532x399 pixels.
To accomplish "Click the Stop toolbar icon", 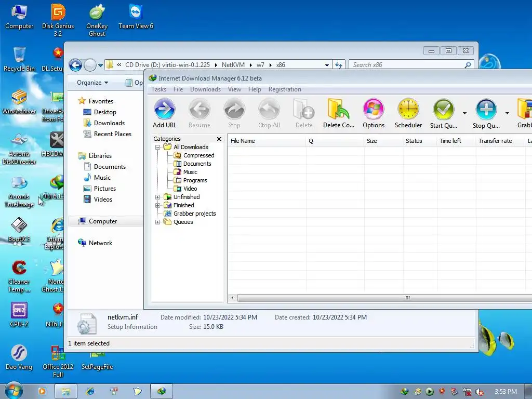I will point(234,113).
